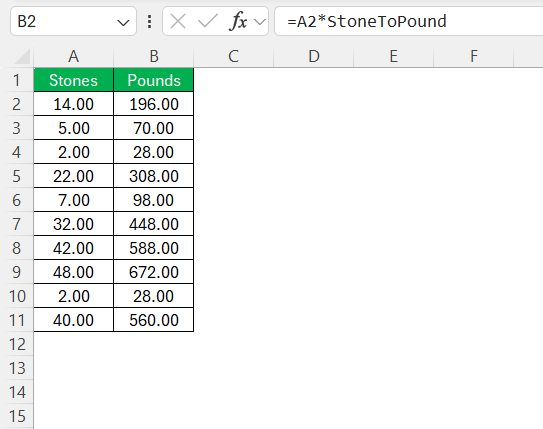Click the formula bar with =A2*StoneToPound
This screenshot has height=429, width=543.
[409, 21]
